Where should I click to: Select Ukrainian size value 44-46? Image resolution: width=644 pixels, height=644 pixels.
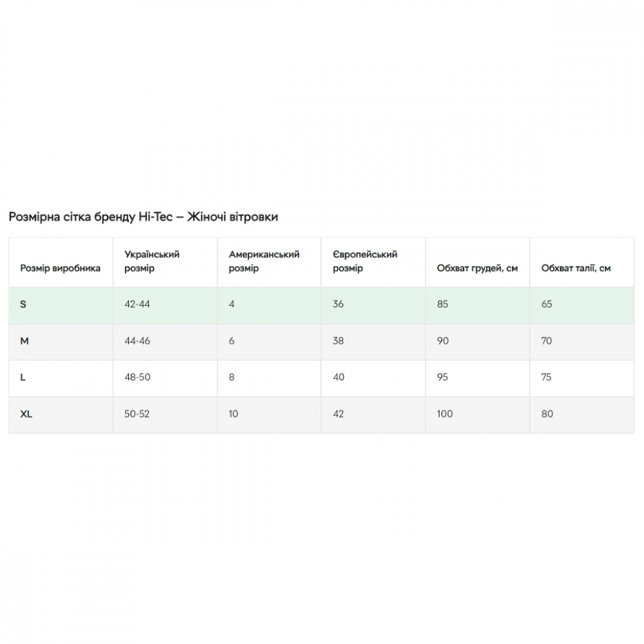(x=137, y=341)
